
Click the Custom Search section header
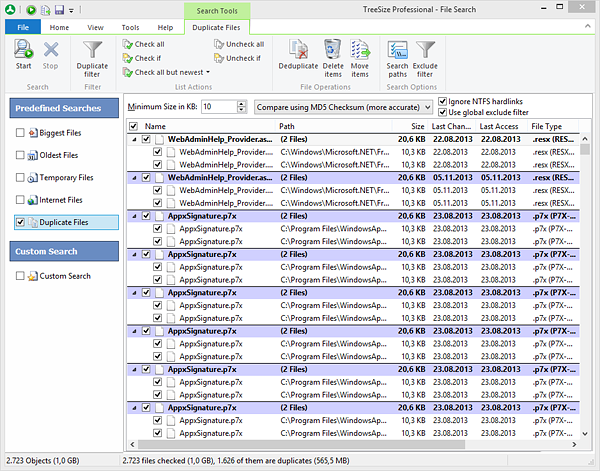point(64,251)
